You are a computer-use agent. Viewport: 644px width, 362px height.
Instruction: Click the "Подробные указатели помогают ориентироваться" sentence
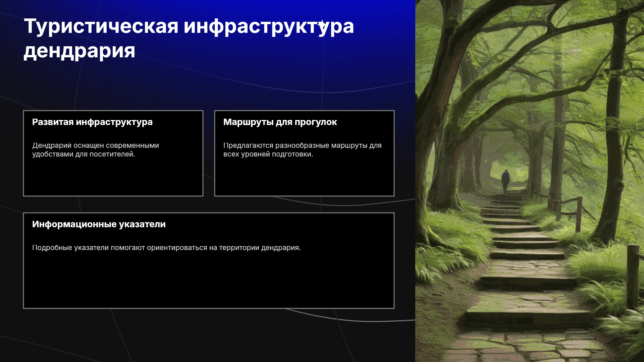click(166, 248)
